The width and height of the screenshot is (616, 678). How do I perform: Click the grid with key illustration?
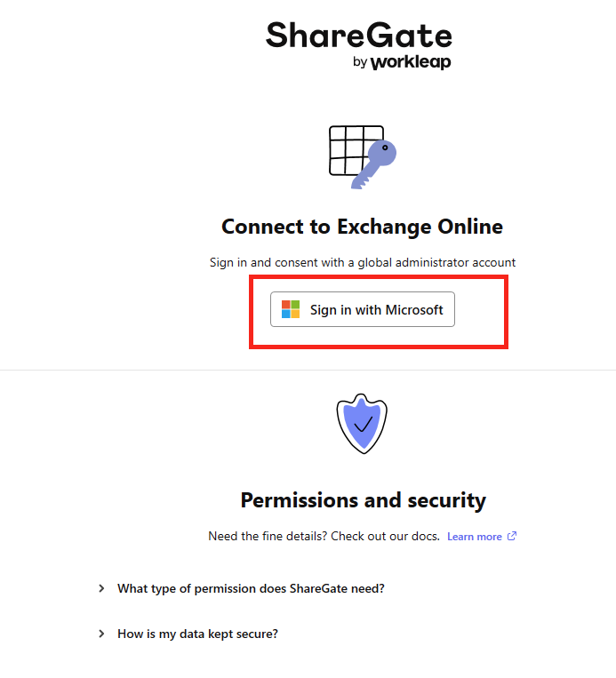[363, 157]
